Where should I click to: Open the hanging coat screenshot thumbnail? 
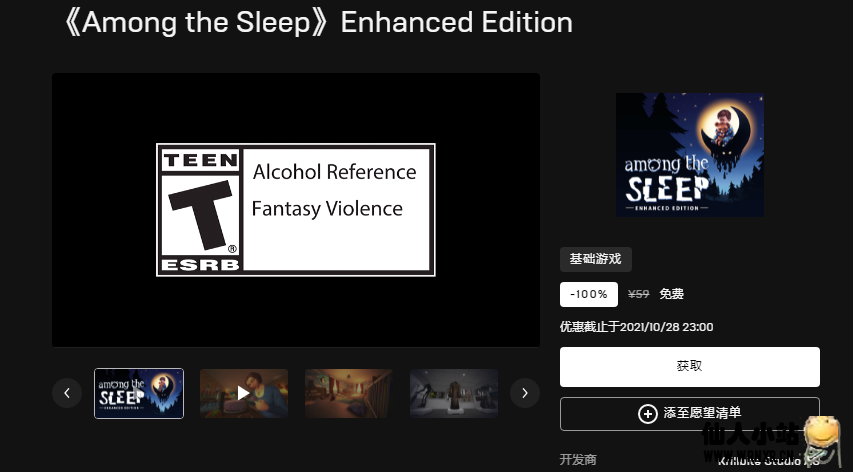point(454,393)
